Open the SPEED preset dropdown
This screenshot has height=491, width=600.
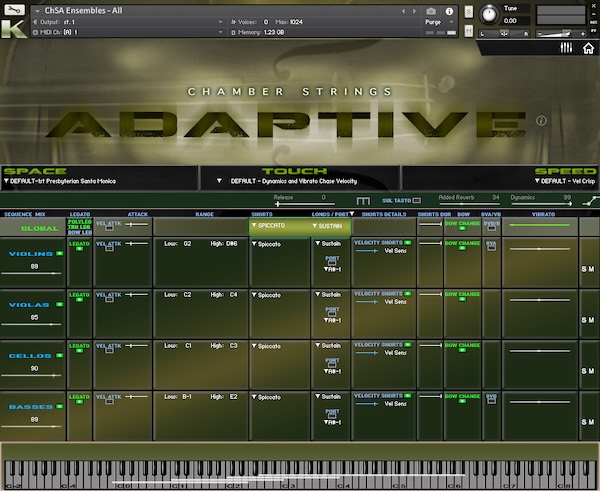565,181
